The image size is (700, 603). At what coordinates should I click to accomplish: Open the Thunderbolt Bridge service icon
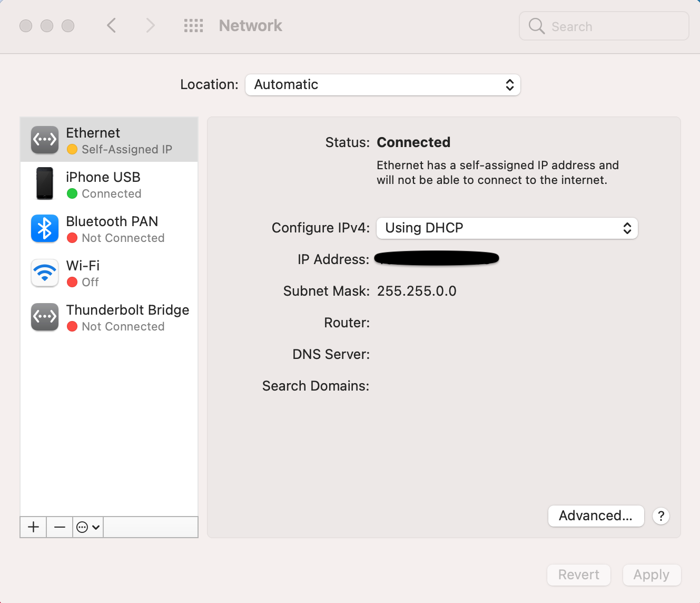(x=45, y=317)
